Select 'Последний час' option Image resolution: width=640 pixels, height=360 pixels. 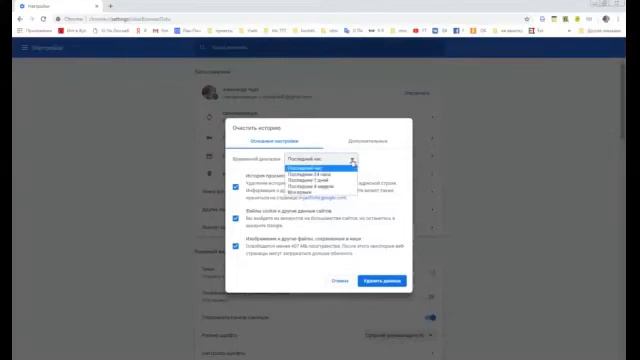[x=321, y=168]
